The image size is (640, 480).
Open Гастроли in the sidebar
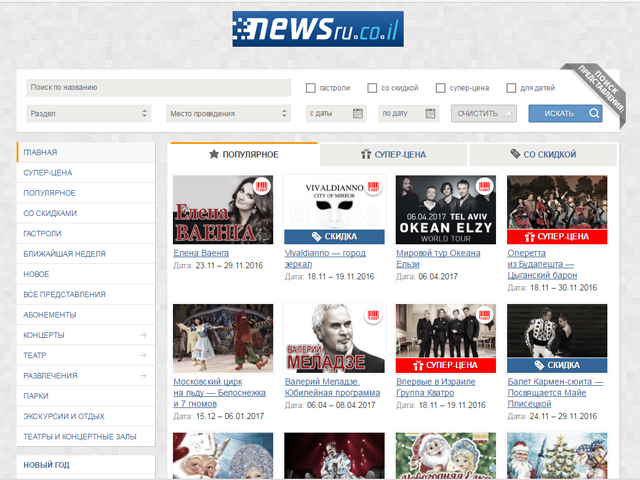click(x=86, y=233)
